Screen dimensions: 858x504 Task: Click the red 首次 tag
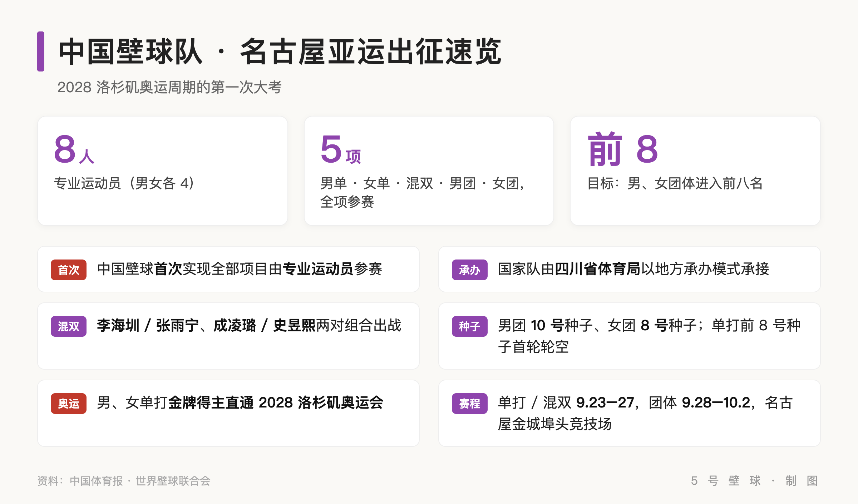click(x=69, y=270)
